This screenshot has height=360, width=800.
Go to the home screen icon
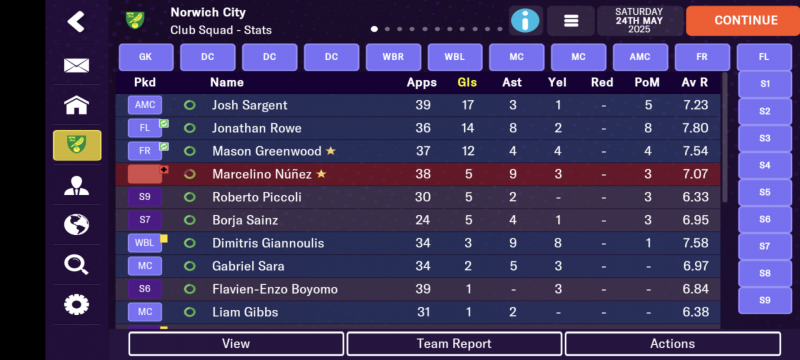pos(77,106)
